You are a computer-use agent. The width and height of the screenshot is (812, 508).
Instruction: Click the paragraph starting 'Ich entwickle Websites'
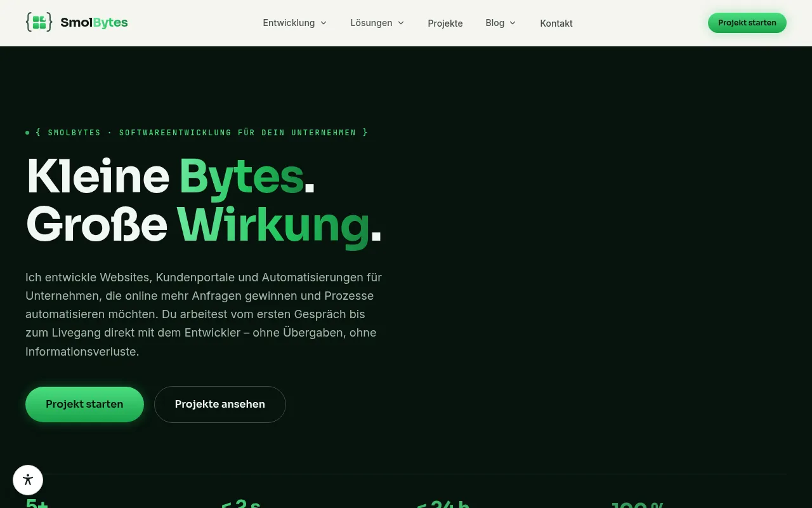pos(204,314)
